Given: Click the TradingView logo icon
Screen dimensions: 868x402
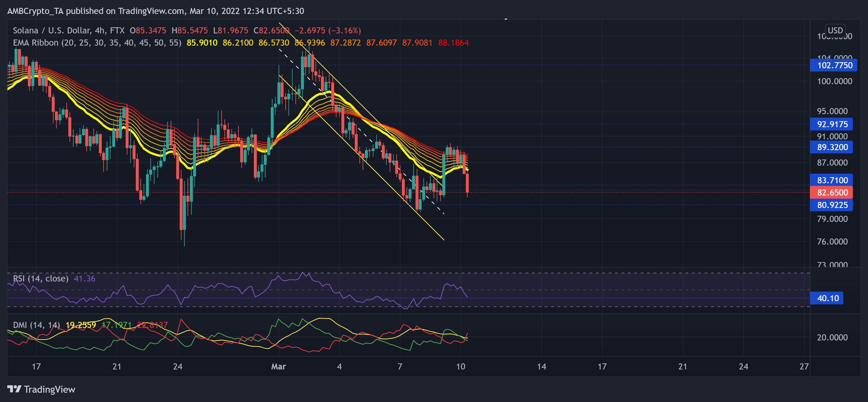Looking at the screenshot, I should (14, 389).
